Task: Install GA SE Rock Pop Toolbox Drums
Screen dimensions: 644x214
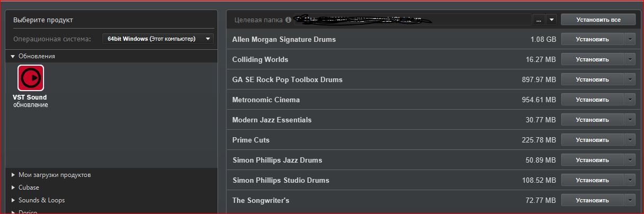Action: [x=593, y=79]
